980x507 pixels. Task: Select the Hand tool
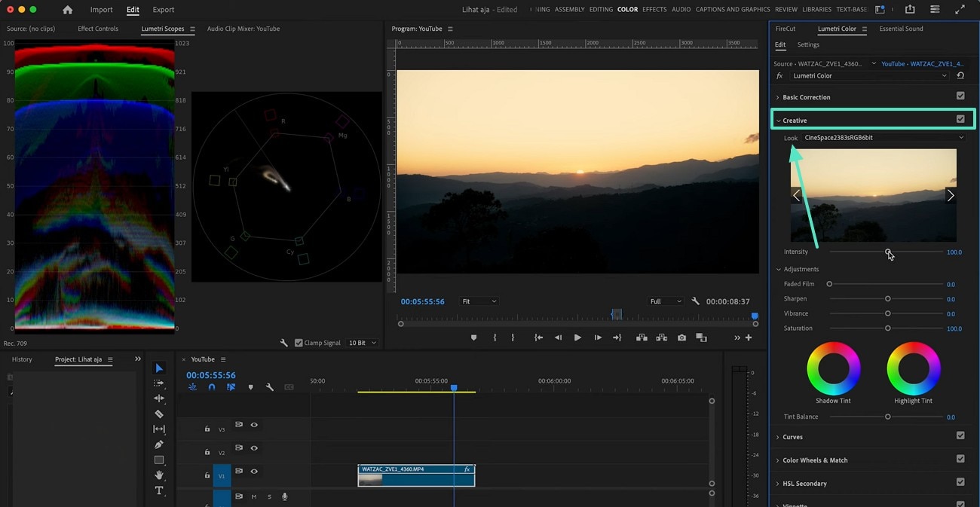(159, 475)
